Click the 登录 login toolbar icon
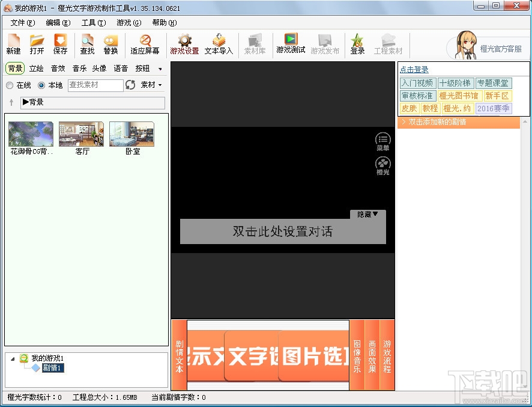532x407 pixels. click(357, 44)
